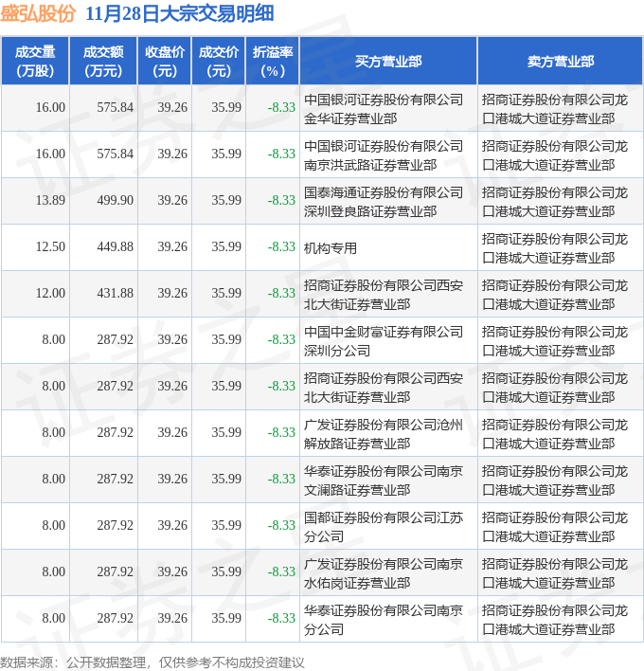Screen dimensions: 644x671
Task: Click 39.26 closing price in the 水佑岗 row
Action: [x=172, y=571]
